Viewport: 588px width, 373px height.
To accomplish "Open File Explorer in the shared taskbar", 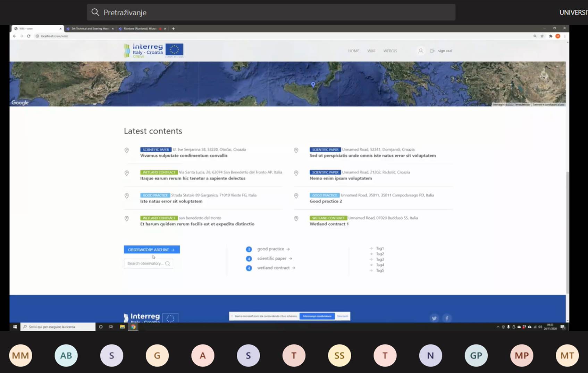I will [122, 327].
